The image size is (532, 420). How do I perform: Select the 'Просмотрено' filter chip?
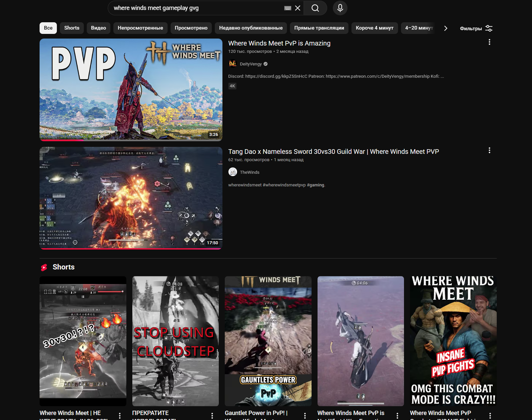point(191,28)
